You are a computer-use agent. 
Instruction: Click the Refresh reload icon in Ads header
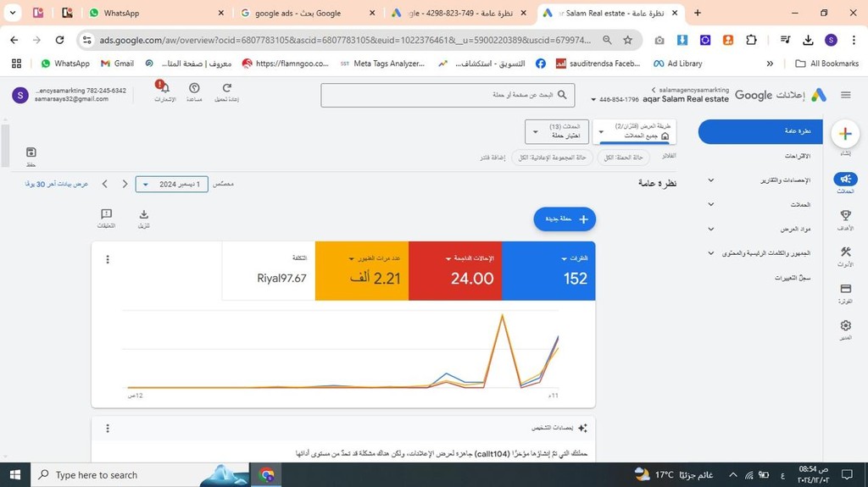pos(226,88)
